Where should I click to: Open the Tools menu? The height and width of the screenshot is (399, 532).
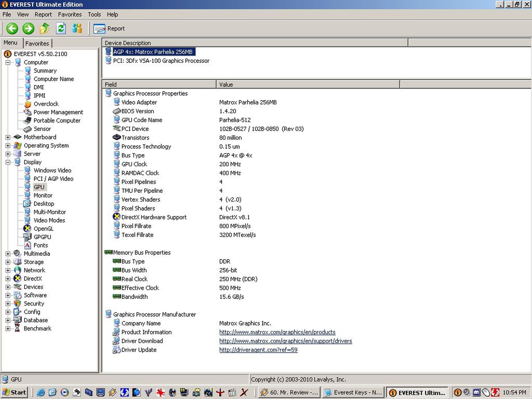pyautogui.click(x=94, y=14)
